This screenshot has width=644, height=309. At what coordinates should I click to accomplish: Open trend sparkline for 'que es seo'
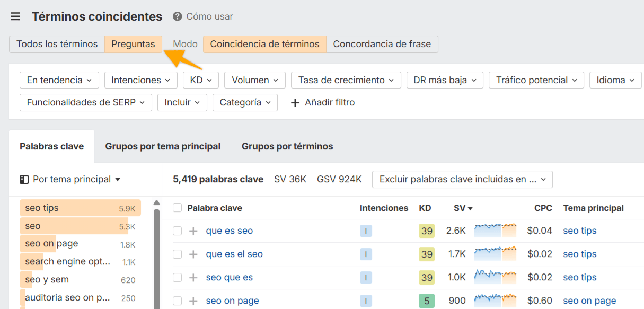click(x=495, y=231)
